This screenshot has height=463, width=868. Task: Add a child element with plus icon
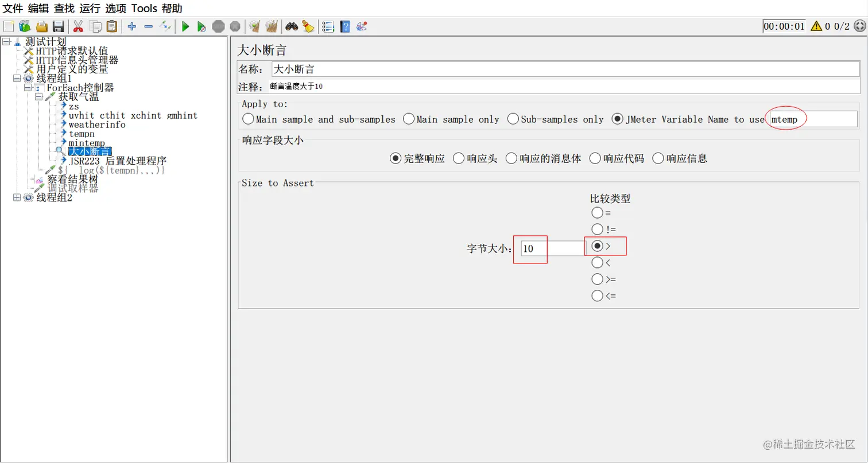click(x=131, y=26)
